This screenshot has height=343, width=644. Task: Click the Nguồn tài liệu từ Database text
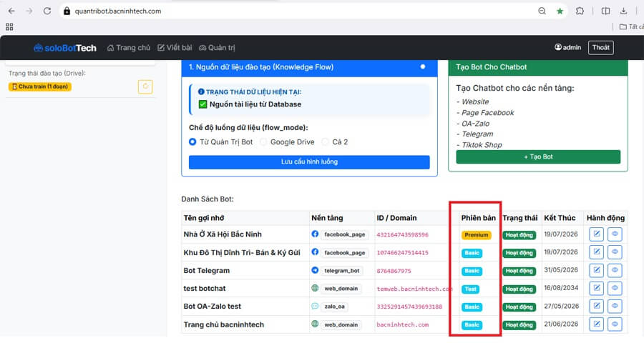[x=255, y=104]
